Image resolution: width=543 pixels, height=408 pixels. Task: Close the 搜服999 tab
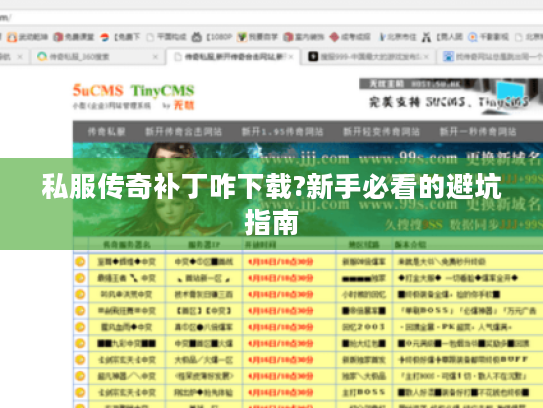click(x=426, y=56)
